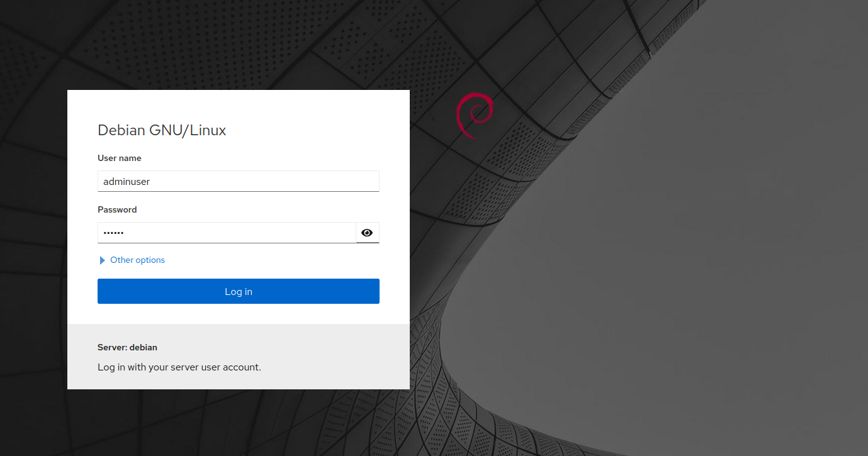
Task: Click the blue Log in button
Action: 239,291
